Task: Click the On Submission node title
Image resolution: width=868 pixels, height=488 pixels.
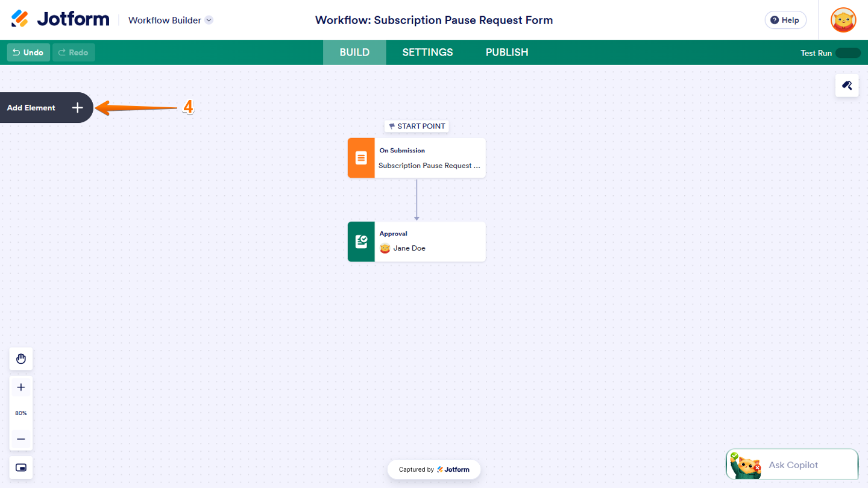Action: point(402,151)
